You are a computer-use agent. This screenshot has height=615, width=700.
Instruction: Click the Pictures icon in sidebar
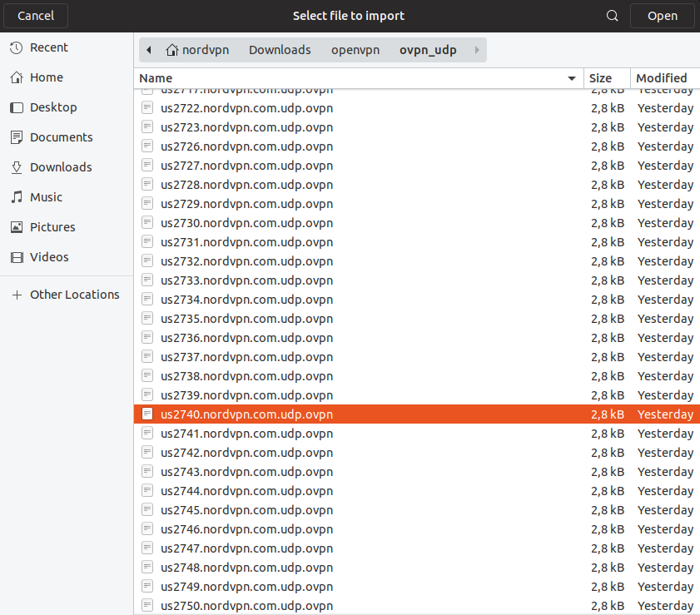click(x=16, y=228)
